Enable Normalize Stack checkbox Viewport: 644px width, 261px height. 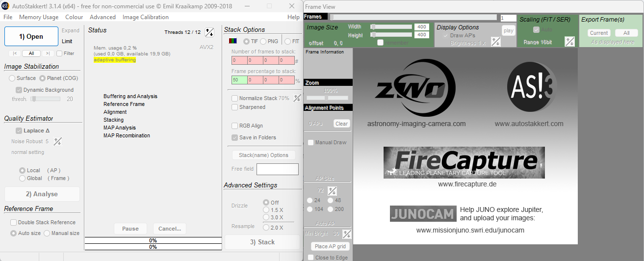point(235,98)
